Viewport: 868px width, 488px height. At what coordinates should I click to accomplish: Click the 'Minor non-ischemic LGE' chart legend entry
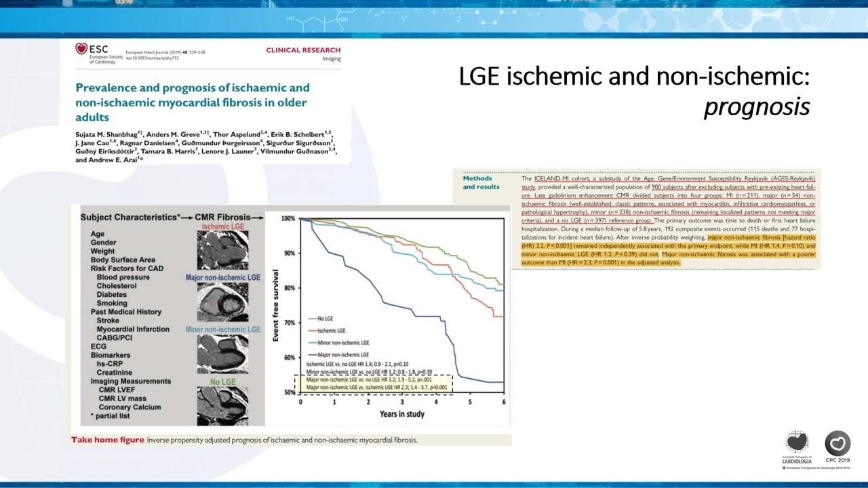[x=338, y=343]
